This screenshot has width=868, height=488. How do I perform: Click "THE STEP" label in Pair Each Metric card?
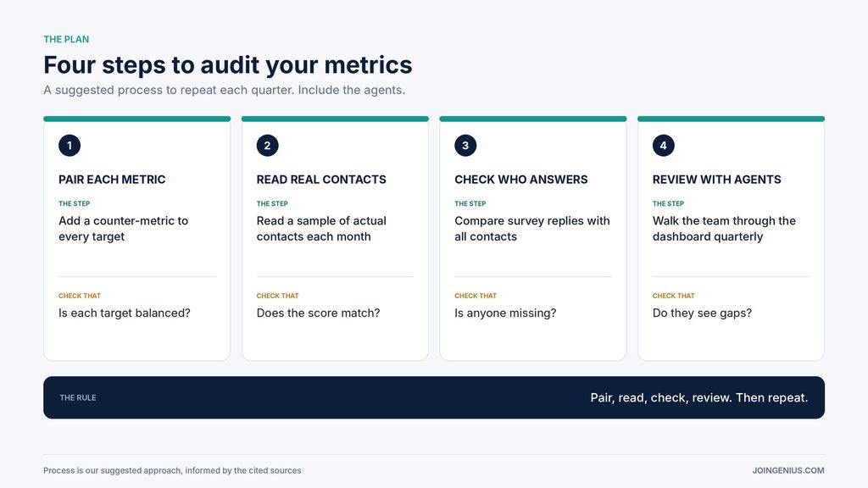click(75, 203)
